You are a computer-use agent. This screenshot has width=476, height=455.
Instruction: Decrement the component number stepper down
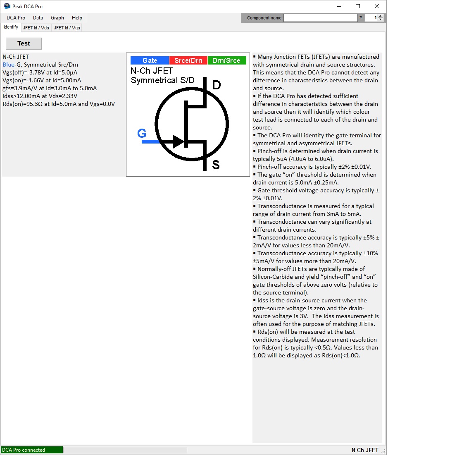(381, 19)
